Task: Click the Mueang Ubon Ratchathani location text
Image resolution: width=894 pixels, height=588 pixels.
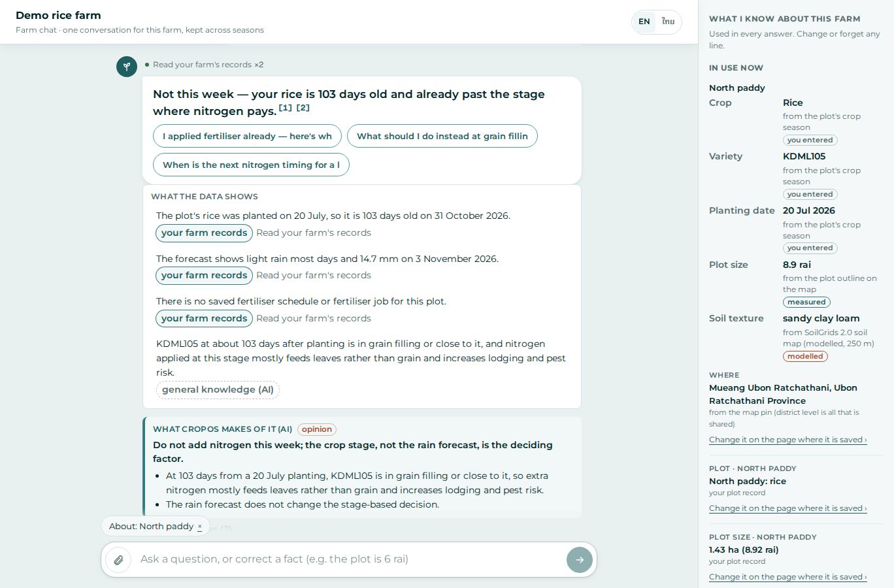Action: tap(783, 394)
